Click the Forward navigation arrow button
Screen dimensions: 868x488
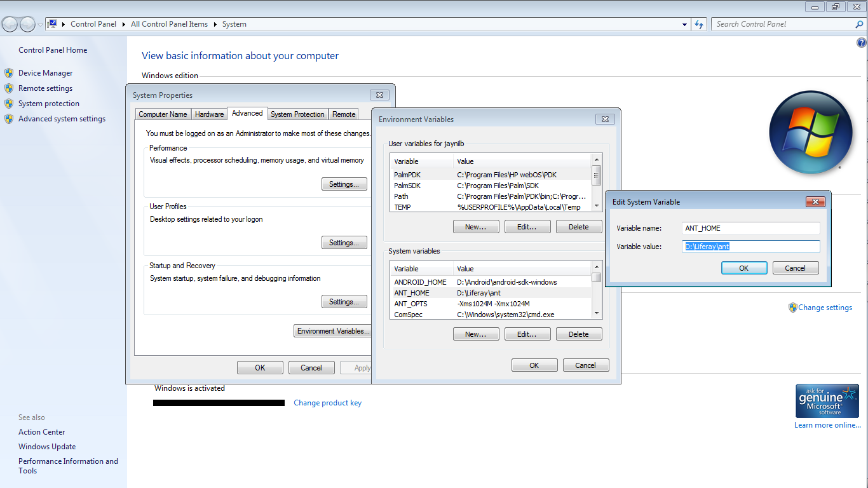tap(28, 24)
